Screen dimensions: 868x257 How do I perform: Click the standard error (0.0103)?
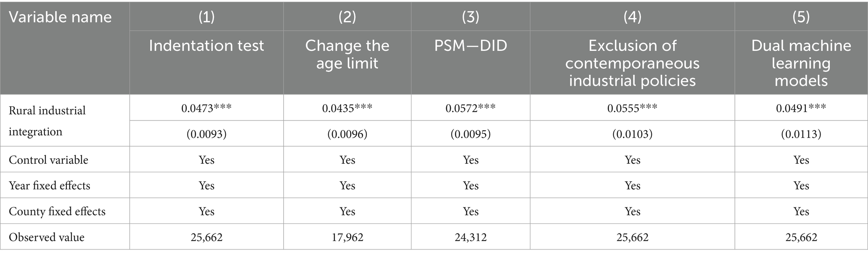[x=632, y=134]
